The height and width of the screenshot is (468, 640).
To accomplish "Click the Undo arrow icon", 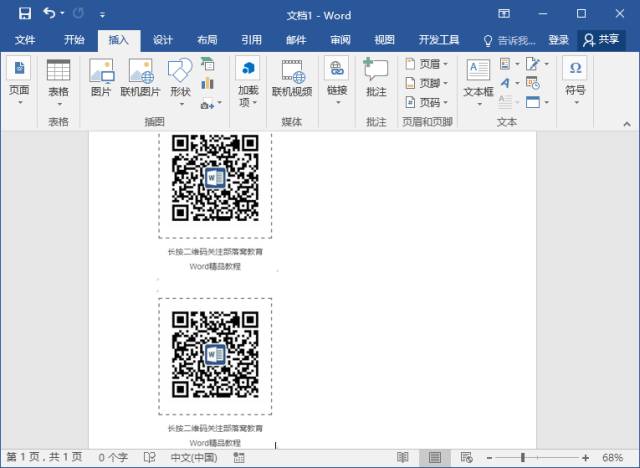I will click(48, 14).
